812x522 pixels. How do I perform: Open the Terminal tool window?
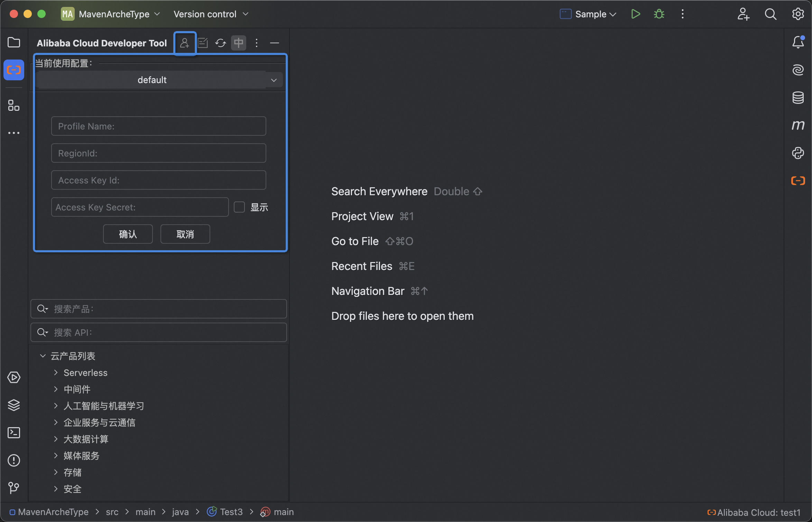[14, 433]
